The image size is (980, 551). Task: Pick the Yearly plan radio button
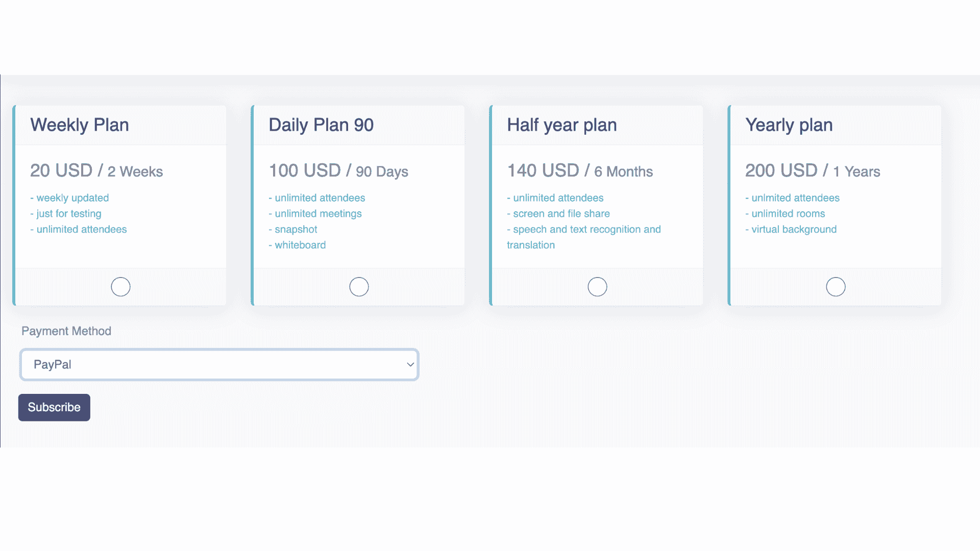click(x=836, y=286)
